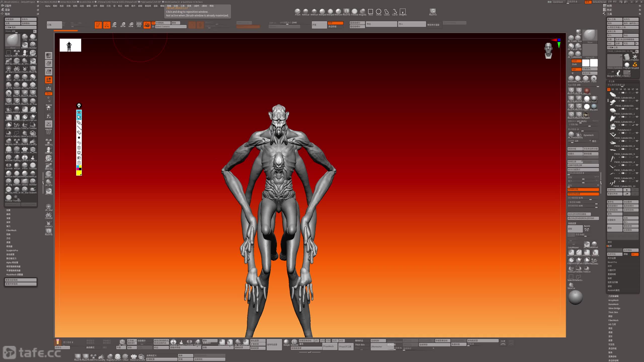The image size is (644, 362).
Task: Click the trash icon in floating toolbar
Action: click(x=79, y=148)
